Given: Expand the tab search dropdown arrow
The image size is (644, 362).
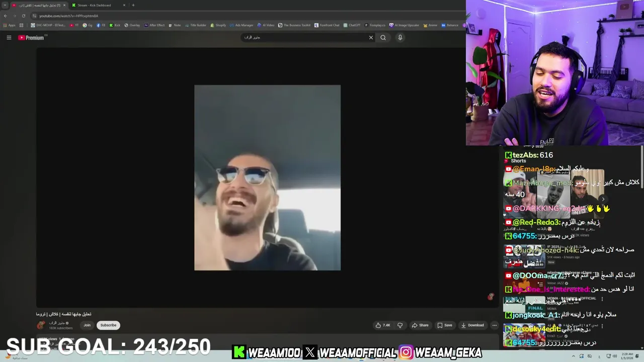Looking at the screenshot, I should coord(5,5).
